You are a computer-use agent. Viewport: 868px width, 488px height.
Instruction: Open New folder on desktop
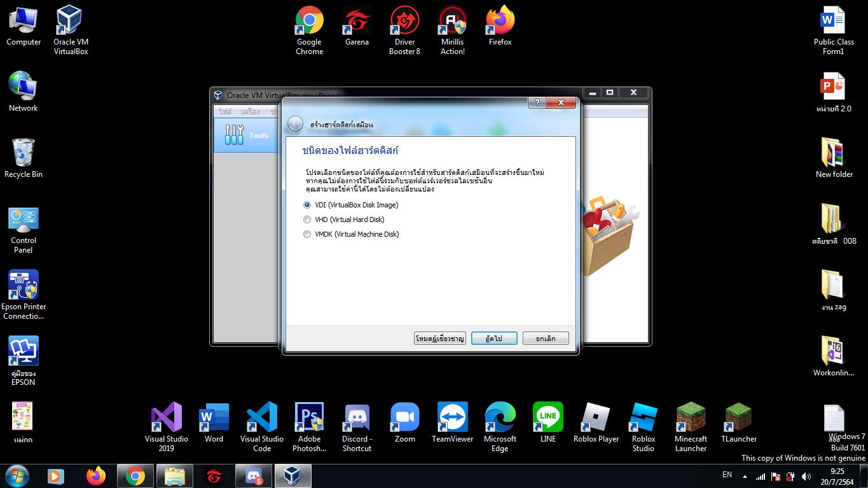pyautogui.click(x=834, y=158)
